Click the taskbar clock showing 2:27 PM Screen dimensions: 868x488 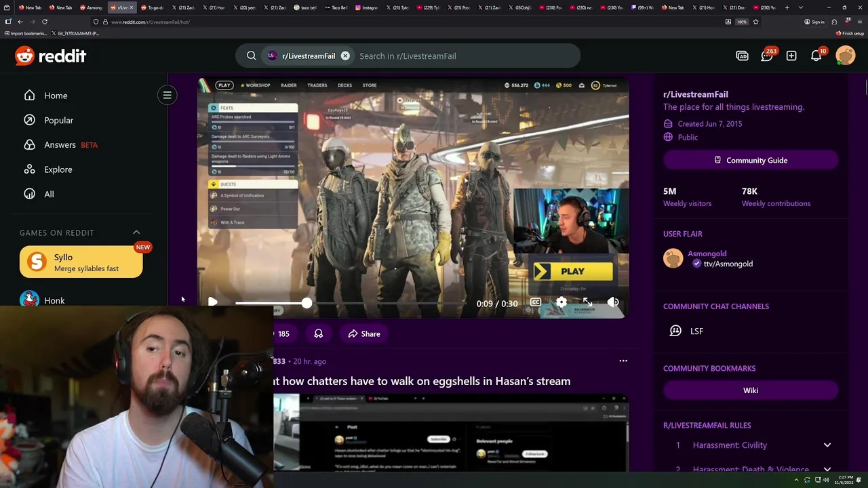click(x=846, y=480)
